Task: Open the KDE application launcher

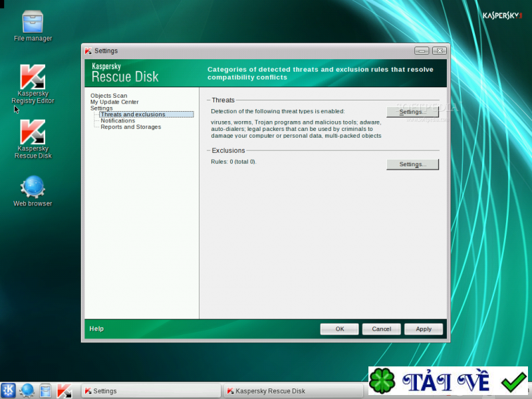Action: [9, 390]
